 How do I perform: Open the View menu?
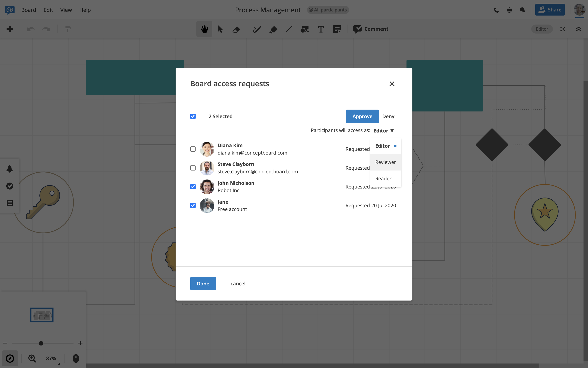[x=66, y=10]
